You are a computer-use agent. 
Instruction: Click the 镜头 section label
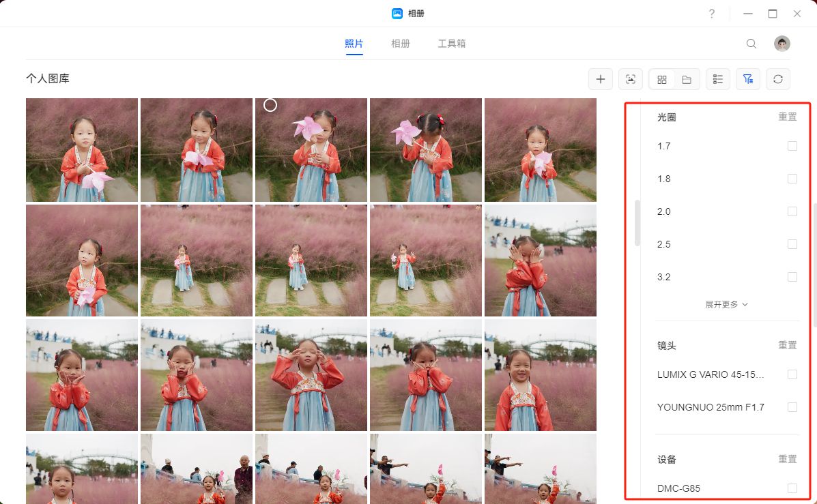(666, 346)
